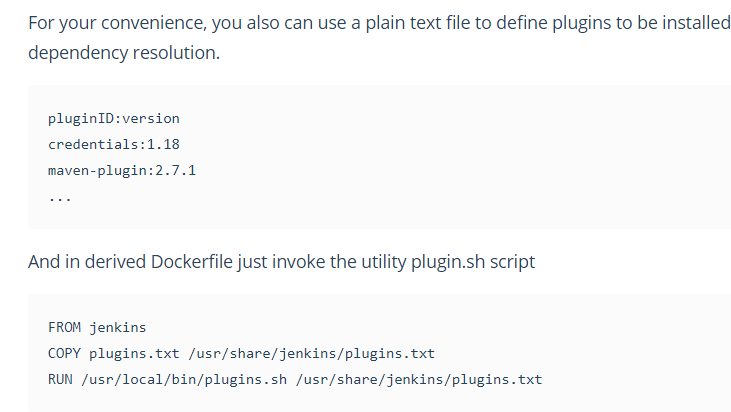Click the "plugin.sh" word in paragraph
The height and width of the screenshot is (412, 731).
coord(447,262)
